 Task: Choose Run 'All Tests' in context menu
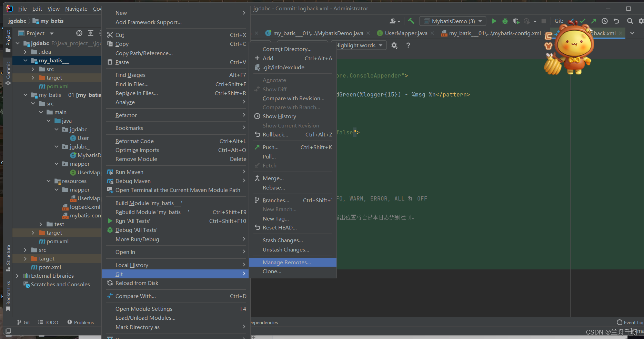pos(176,221)
